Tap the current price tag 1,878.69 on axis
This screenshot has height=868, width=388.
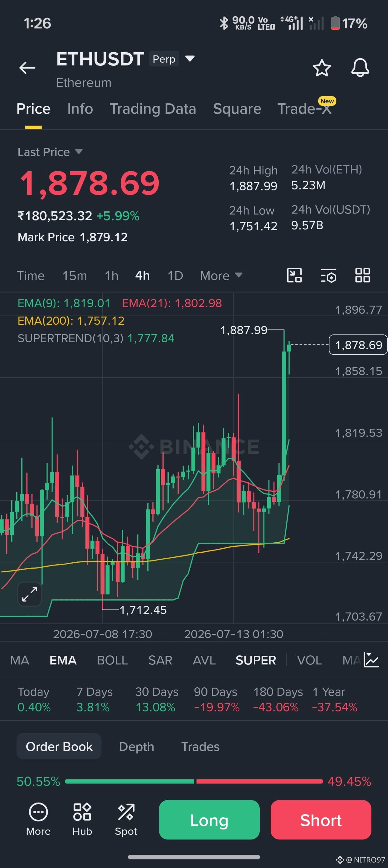358,345
